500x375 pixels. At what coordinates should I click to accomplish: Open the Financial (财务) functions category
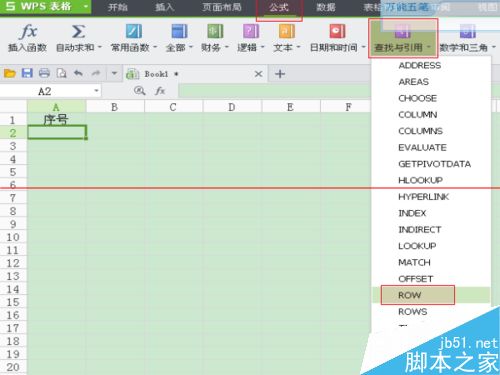(x=215, y=38)
